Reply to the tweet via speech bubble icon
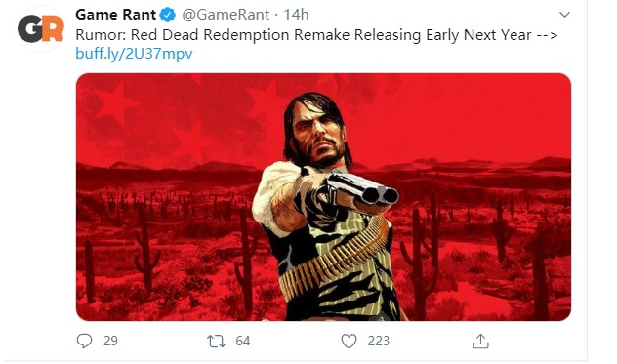Screen dimensions: 617x364 click(x=84, y=341)
